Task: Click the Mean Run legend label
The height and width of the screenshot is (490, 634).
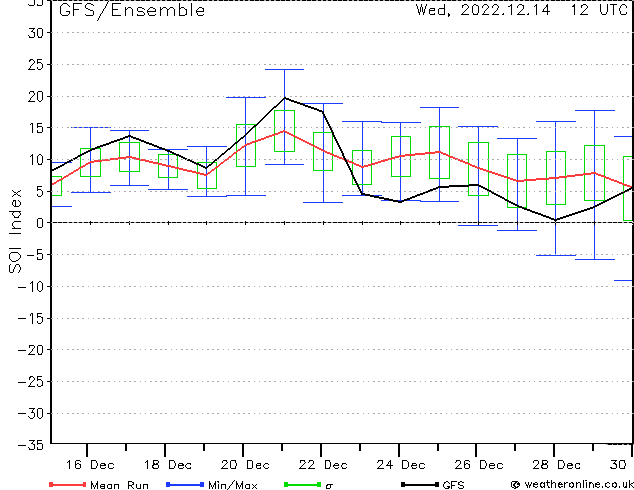Action: pyautogui.click(x=119, y=485)
